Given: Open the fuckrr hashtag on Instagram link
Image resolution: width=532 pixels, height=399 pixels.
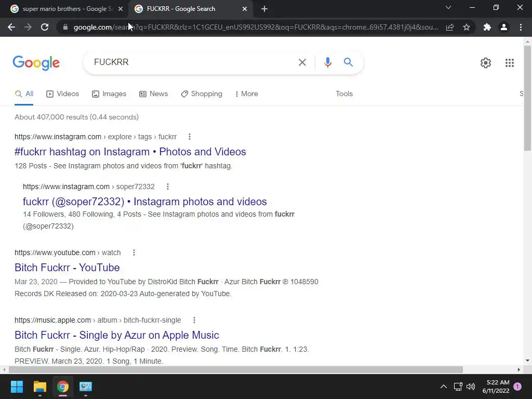Looking at the screenshot, I should [x=130, y=152].
